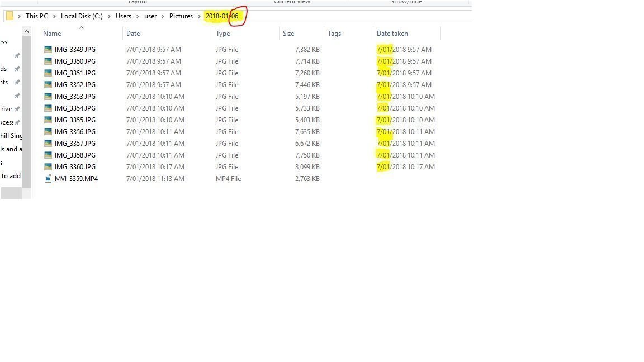Click the 7,382 KB size cell

(x=307, y=49)
